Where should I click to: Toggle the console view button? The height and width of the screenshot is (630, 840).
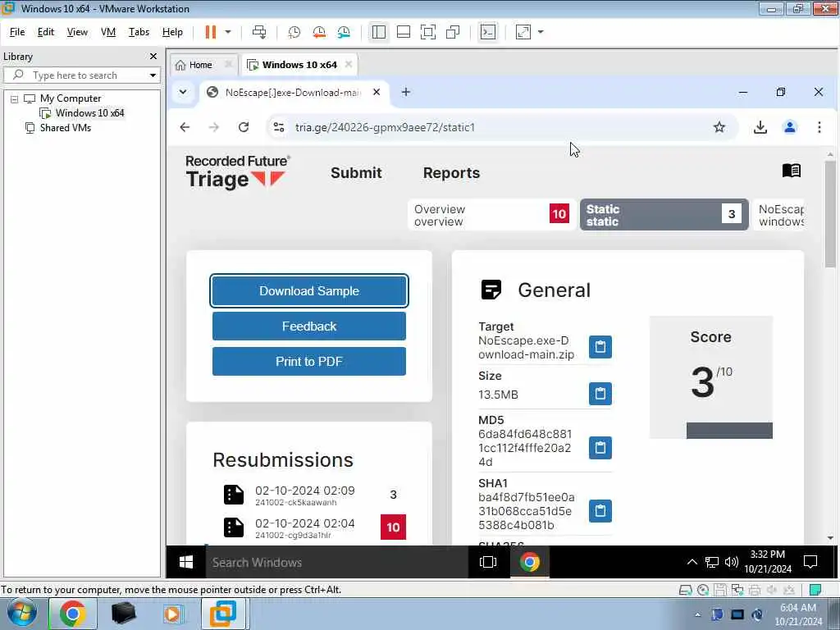click(x=488, y=32)
